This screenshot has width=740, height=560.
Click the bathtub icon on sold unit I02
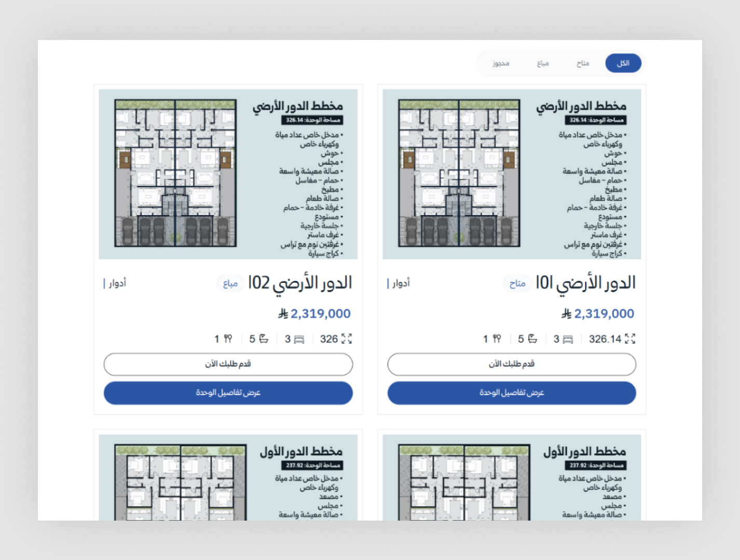click(x=263, y=339)
